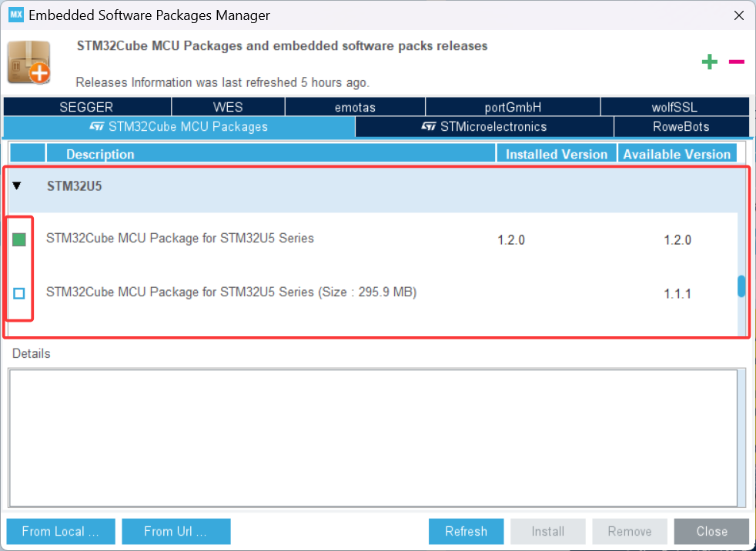Screen dimensions: 756x551
Task: Click the Description column header
Action: (271, 154)
